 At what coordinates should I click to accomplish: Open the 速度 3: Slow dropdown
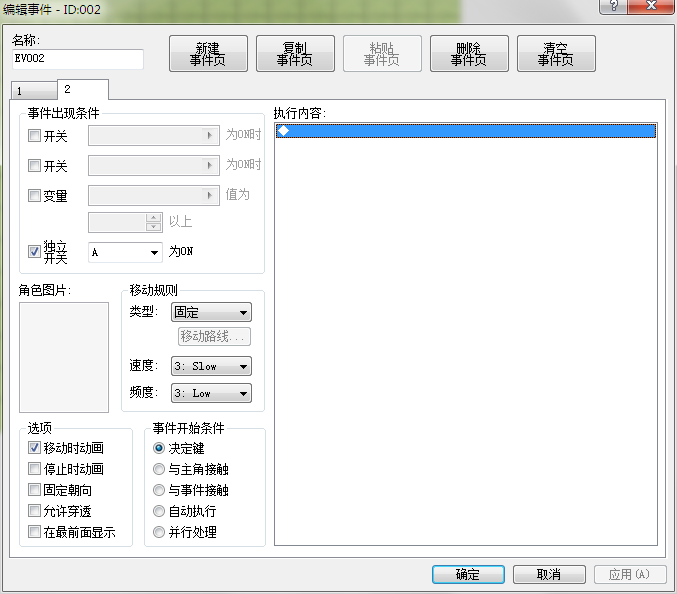[x=211, y=366]
